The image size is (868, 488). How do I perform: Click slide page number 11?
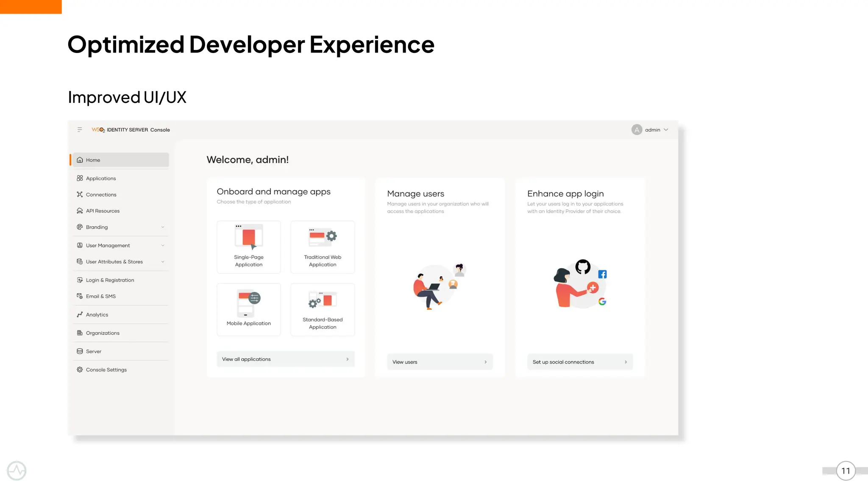coord(846,471)
